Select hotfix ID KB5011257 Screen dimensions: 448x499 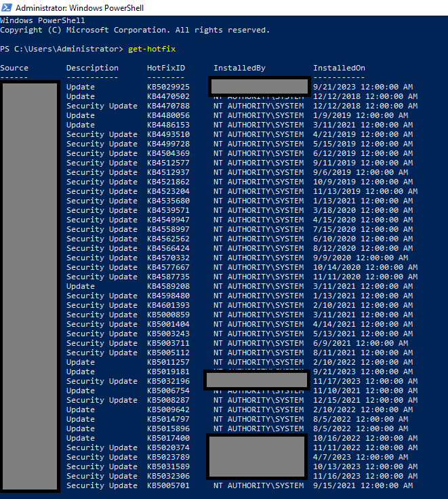coord(168,362)
